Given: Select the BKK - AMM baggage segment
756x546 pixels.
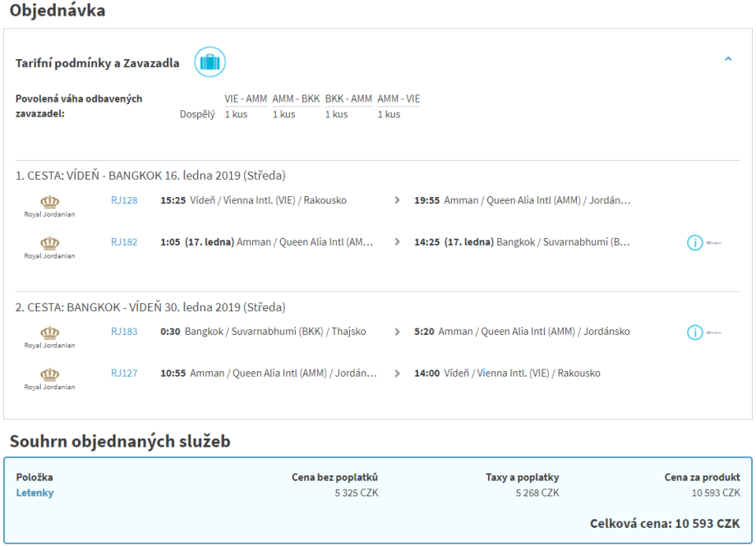Looking at the screenshot, I should point(348,99).
